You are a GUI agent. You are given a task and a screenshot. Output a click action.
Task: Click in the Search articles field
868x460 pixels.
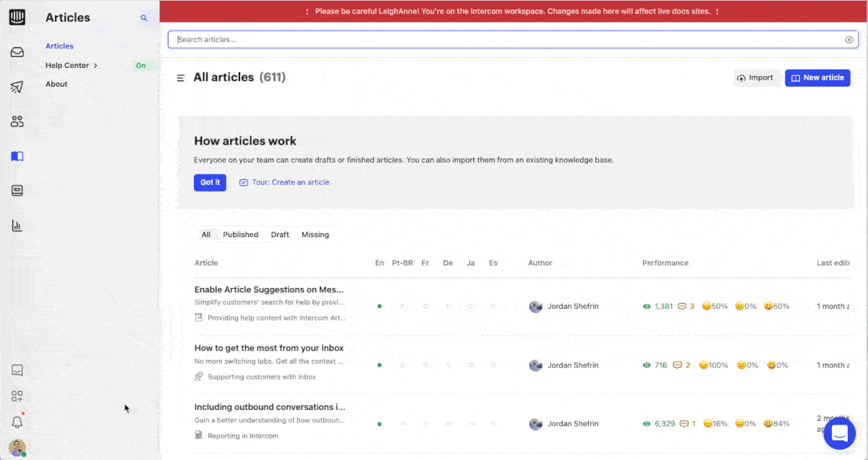506,40
